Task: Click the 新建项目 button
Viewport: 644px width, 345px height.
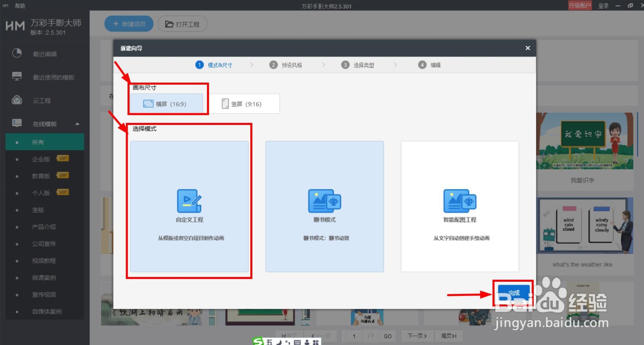Action: point(129,24)
